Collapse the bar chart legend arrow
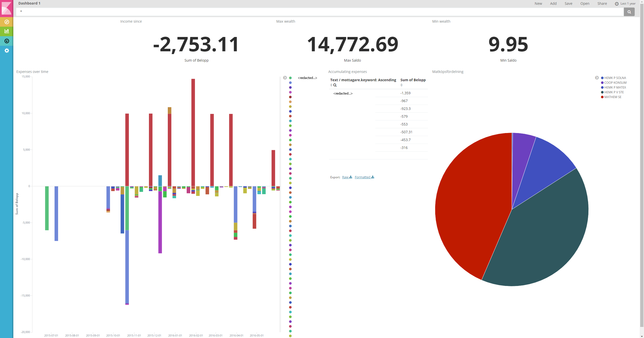This screenshot has height=338, width=644. coord(285,78)
